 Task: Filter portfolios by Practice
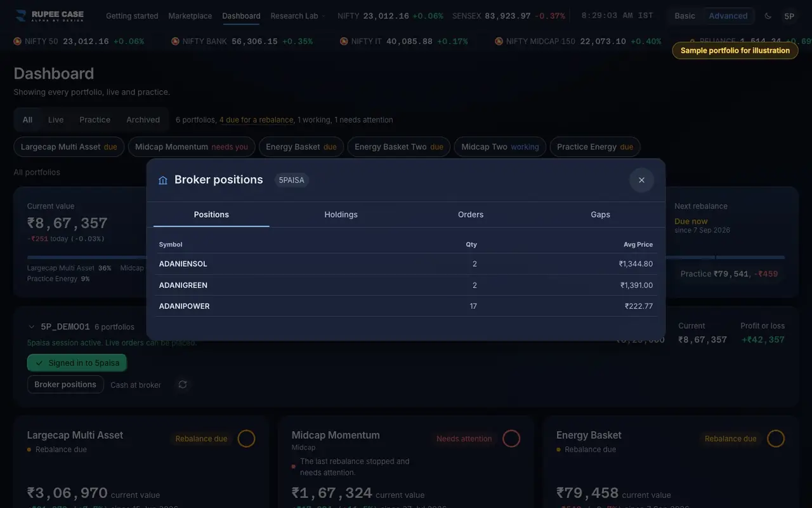[x=95, y=120]
